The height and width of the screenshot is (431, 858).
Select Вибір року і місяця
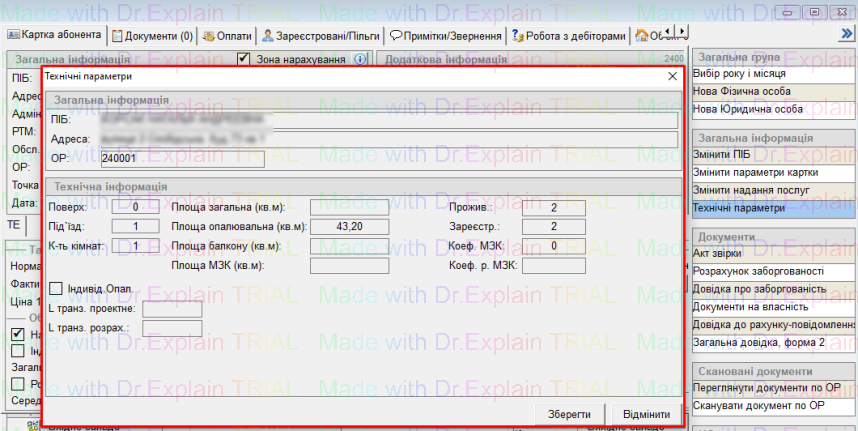pyautogui.click(x=773, y=74)
